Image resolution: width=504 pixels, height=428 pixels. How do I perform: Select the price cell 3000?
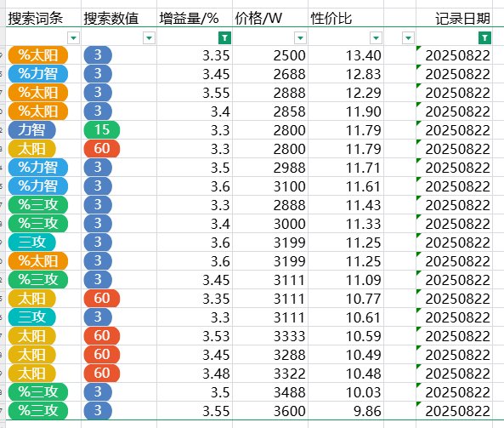tap(270, 224)
